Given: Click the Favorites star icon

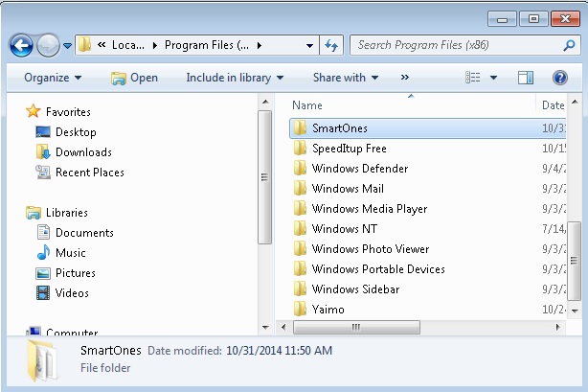Looking at the screenshot, I should point(33,111).
